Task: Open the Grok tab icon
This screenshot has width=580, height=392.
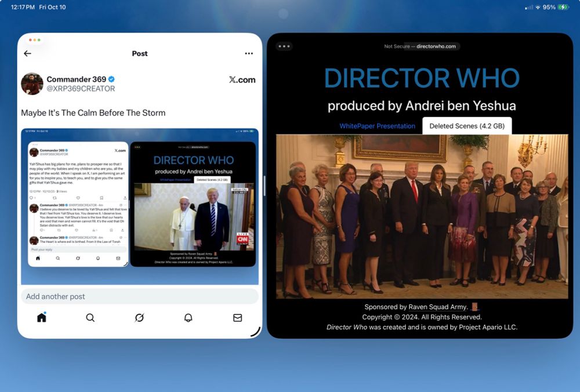Action: (139, 318)
